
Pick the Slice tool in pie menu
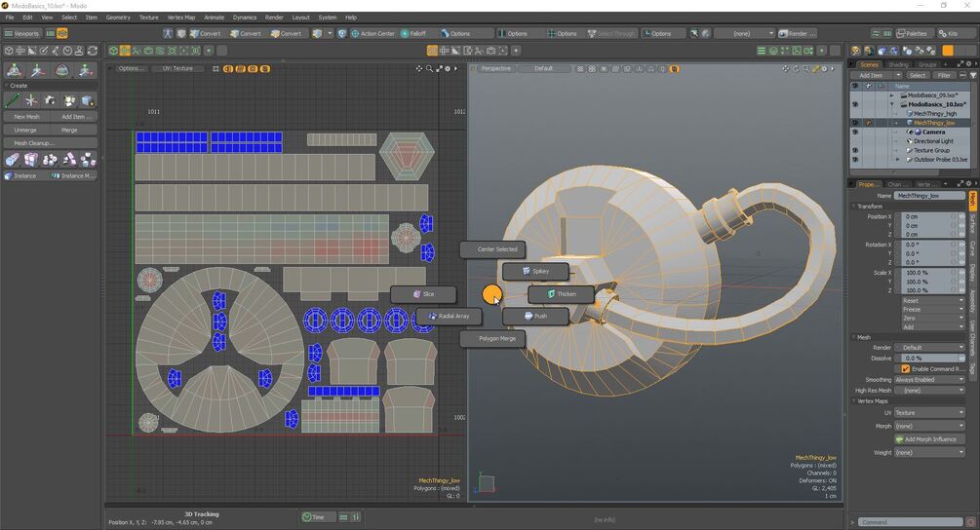423,293
